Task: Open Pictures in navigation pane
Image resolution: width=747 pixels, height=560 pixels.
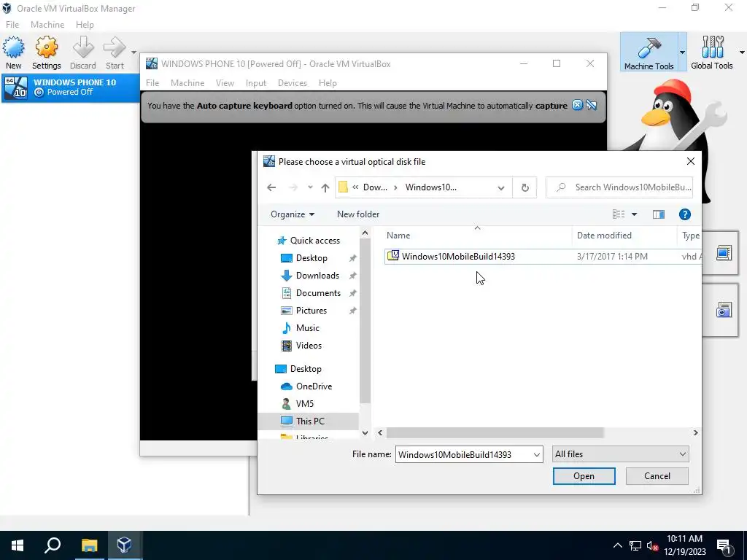Action: pos(311,311)
